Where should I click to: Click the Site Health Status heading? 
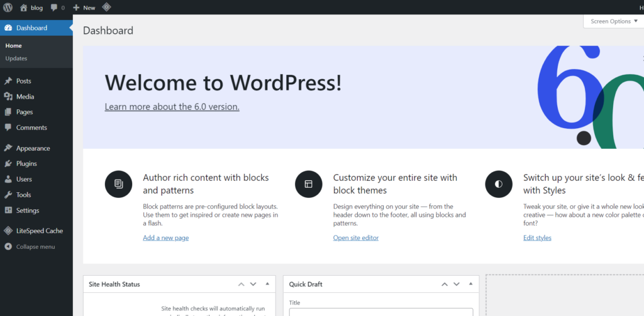click(114, 284)
